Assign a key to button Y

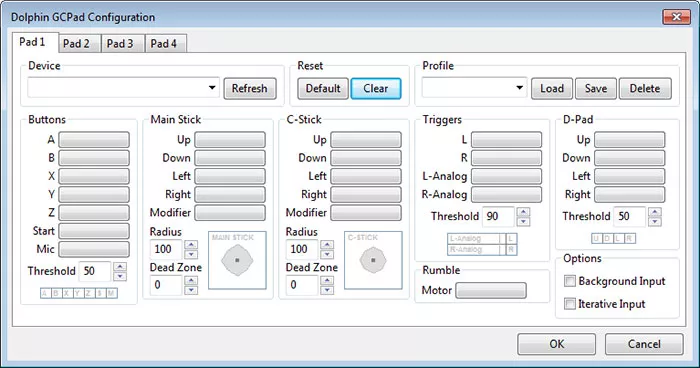coord(94,195)
